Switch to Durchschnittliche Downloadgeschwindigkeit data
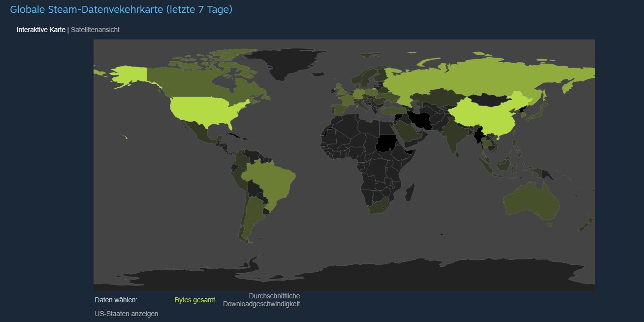 [x=261, y=300]
